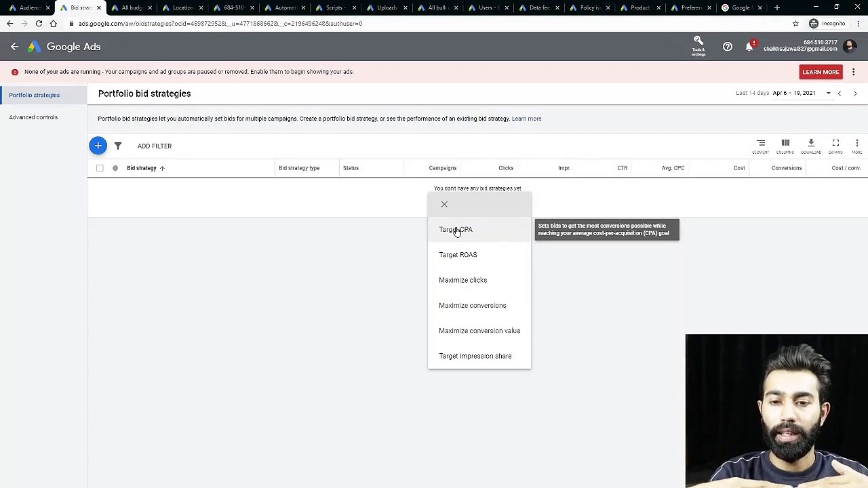Click the Google Ads logo
868x488 pixels.
pos(64,47)
